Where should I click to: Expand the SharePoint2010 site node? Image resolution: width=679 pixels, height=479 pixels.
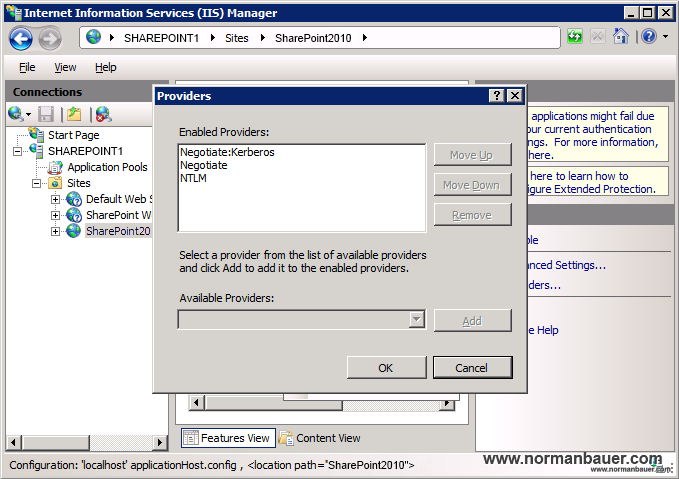tap(55, 231)
